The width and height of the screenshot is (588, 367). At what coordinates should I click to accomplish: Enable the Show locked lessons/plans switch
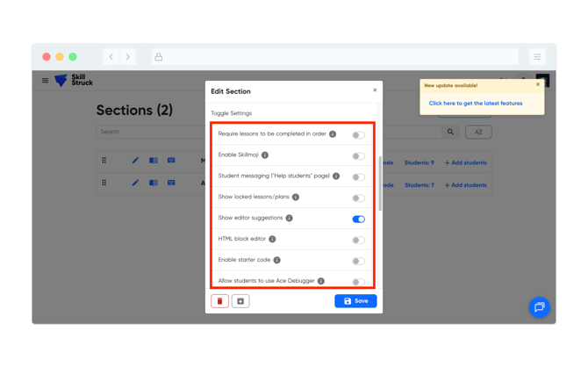point(358,198)
